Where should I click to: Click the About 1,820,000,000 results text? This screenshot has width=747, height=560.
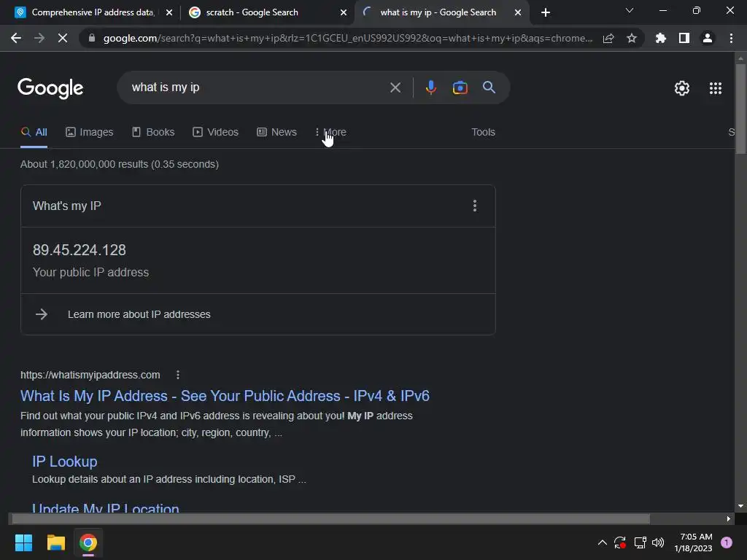(120, 164)
